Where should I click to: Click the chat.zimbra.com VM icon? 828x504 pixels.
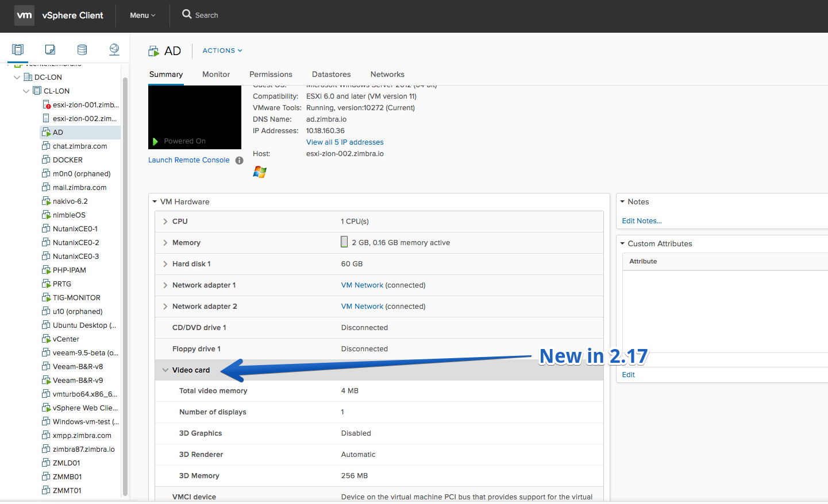click(47, 146)
